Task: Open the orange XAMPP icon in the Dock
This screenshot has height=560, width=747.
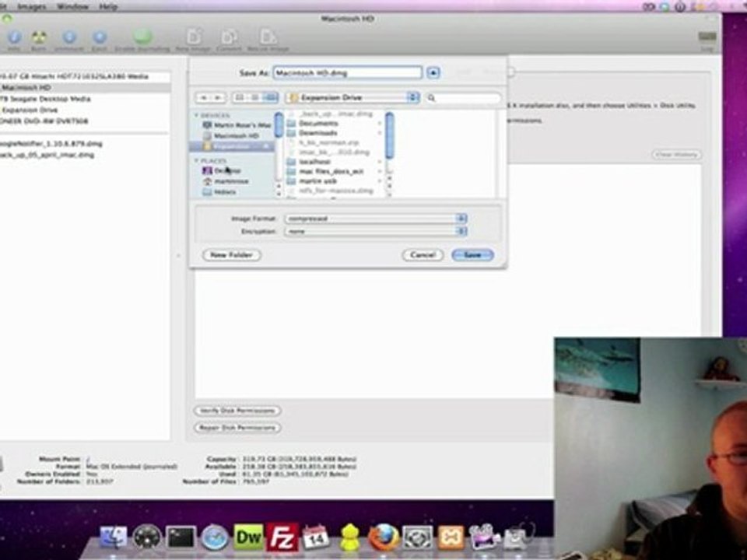Action: tap(451, 537)
